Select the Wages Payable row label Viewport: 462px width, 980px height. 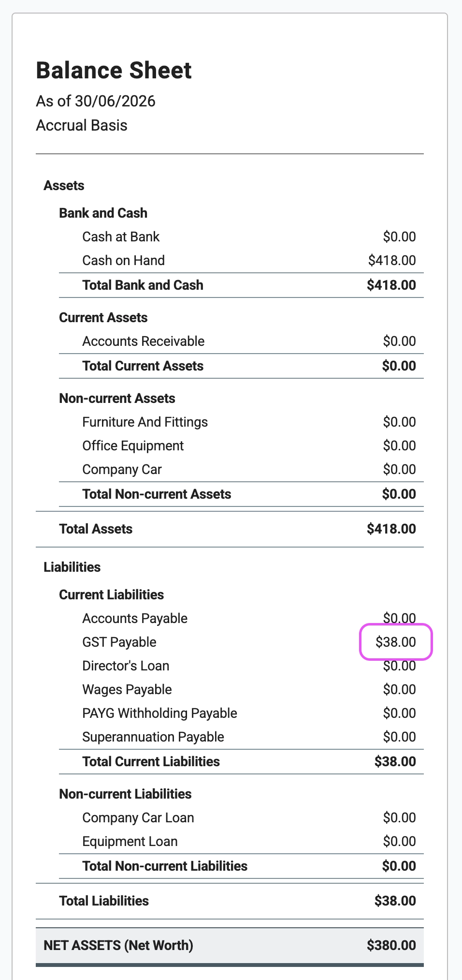pos(127,689)
